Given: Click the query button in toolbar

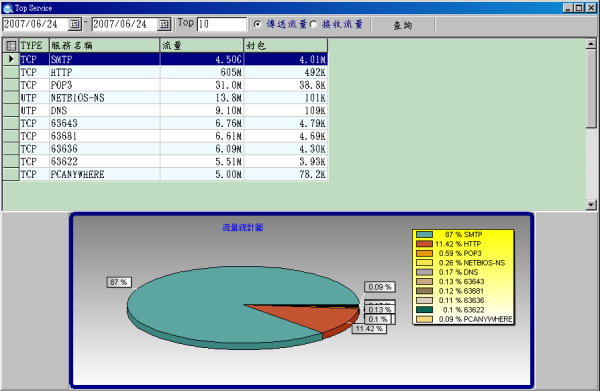Looking at the screenshot, I should click(403, 25).
